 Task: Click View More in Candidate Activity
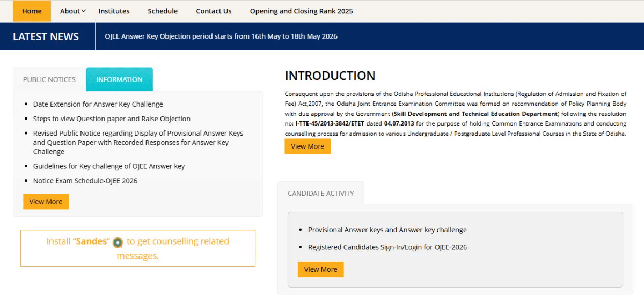click(321, 269)
